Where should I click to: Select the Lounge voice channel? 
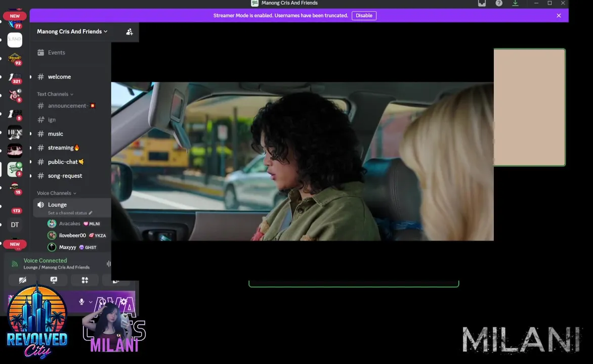(x=71, y=207)
